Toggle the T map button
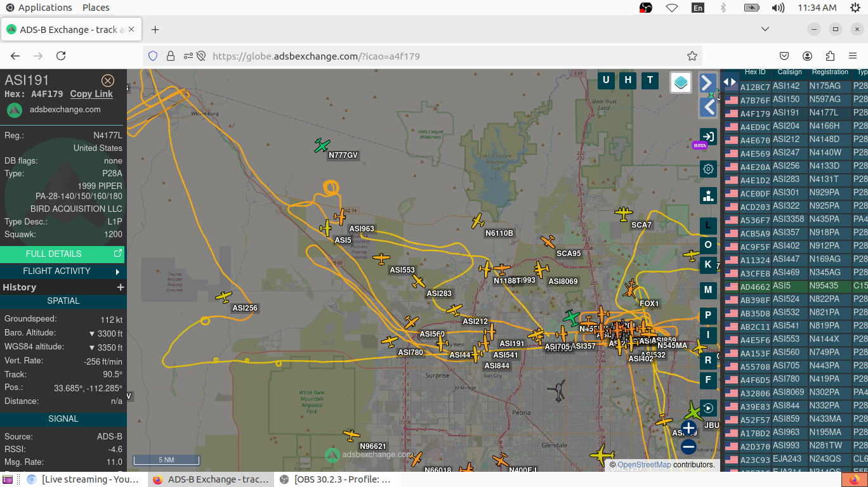Screen dimensions: 868x487 click(650, 80)
